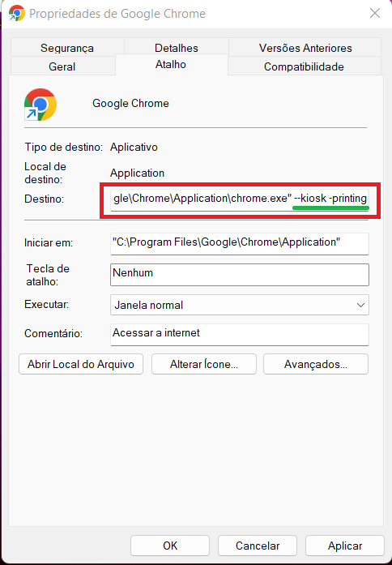Screen dimensions: 392x565
Task: Click the Aplicativo value text
Action: (x=134, y=147)
